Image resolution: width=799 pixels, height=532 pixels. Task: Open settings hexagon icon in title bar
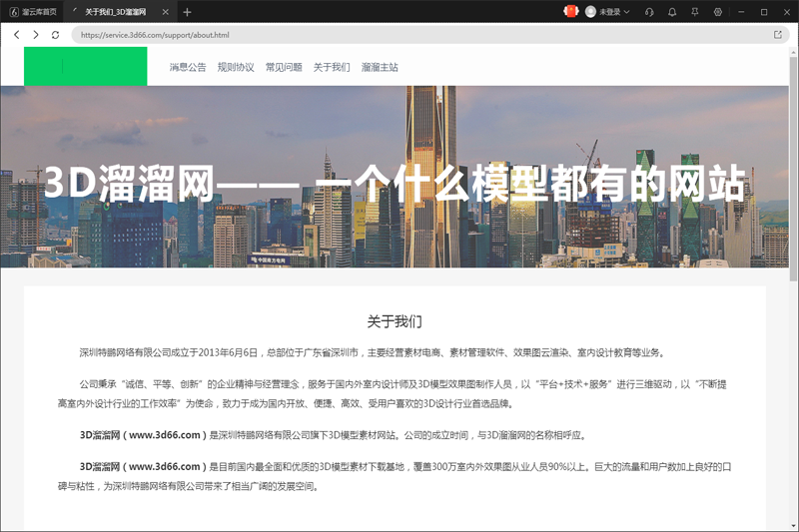pos(717,12)
